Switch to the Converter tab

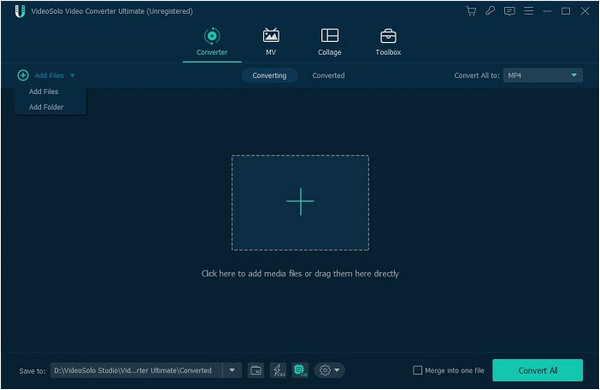click(x=212, y=42)
